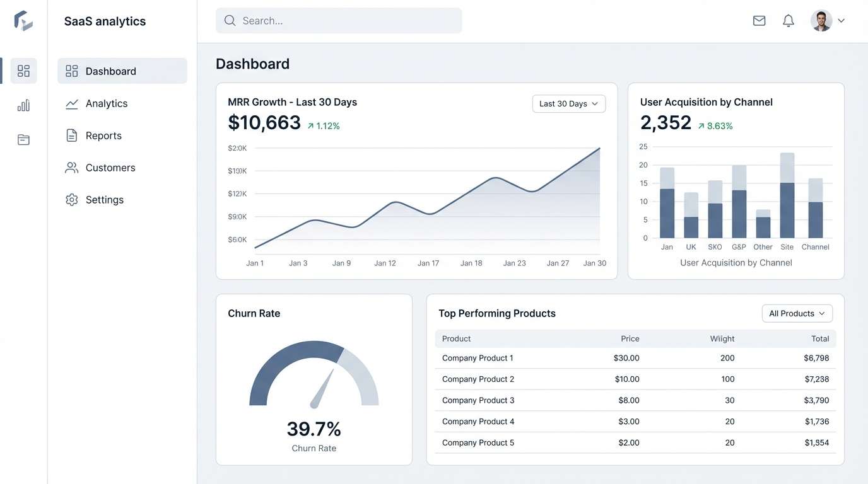Open the All Products filter dropdown

(797, 313)
